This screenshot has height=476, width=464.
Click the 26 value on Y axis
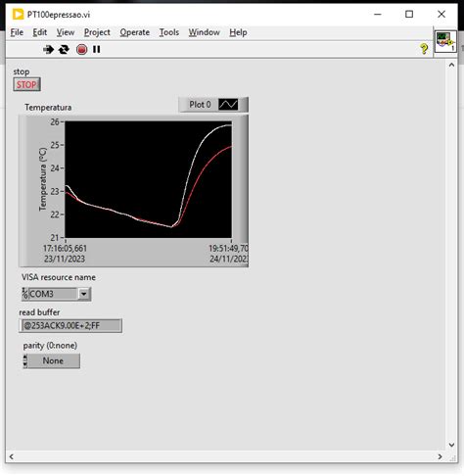point(55,121)
